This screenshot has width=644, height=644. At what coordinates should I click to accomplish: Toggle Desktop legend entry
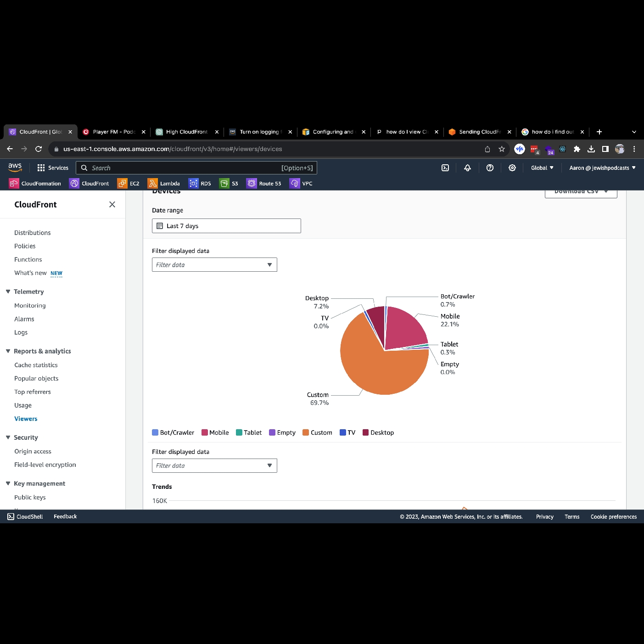tap(378, 432)
